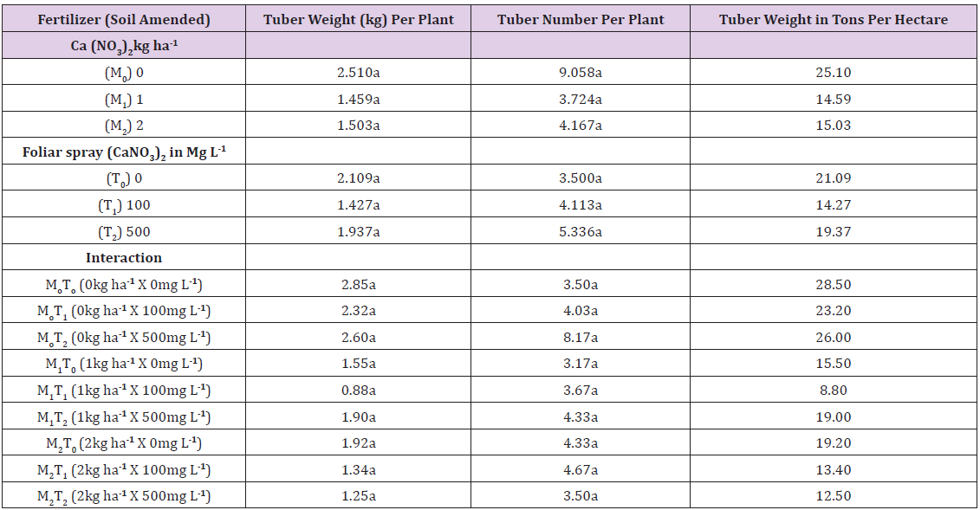Image resolution: width=980 pixels, height=510 pixels.
Task: Select the Ca (NO3)2 kg ha-1 subheading cell
Action: [x=124, y=46]
